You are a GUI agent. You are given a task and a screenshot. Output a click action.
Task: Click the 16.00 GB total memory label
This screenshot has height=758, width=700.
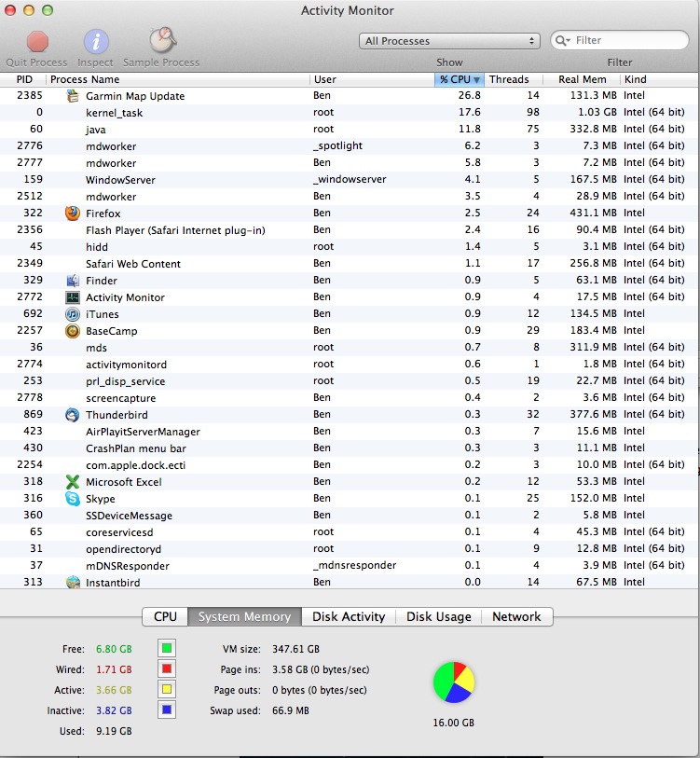pyautogui.click(x=453, y=723)
